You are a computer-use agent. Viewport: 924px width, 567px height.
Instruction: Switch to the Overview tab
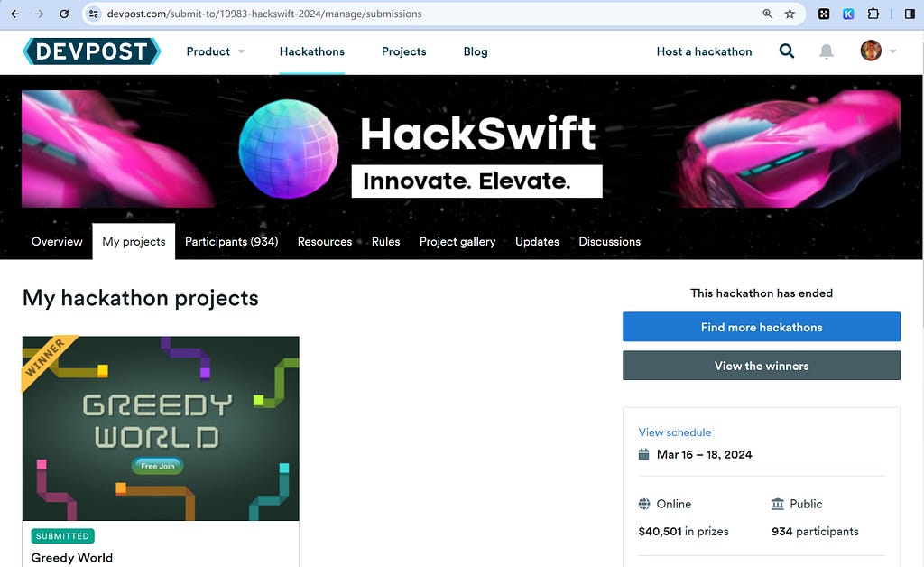[57, 242]
